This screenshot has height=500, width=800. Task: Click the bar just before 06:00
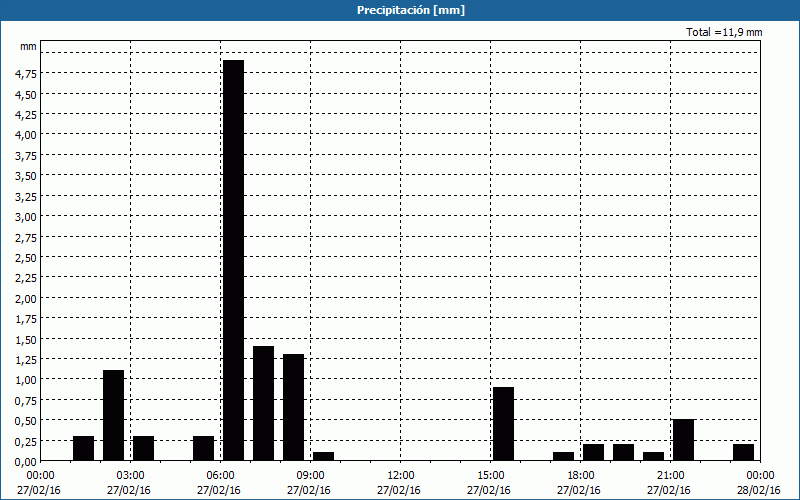tap(204, 448)
